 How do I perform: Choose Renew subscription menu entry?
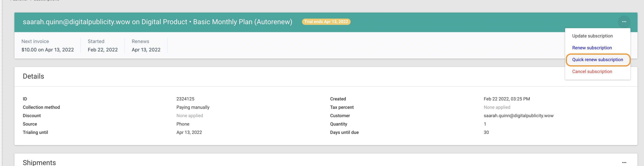click(x=592, y=48)
